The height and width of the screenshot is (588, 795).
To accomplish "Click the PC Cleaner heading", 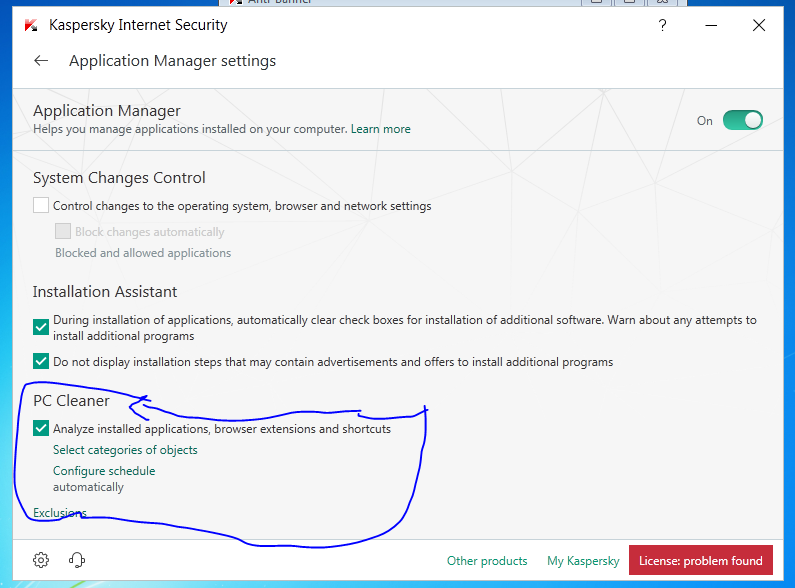I will (x=71, y=401).
